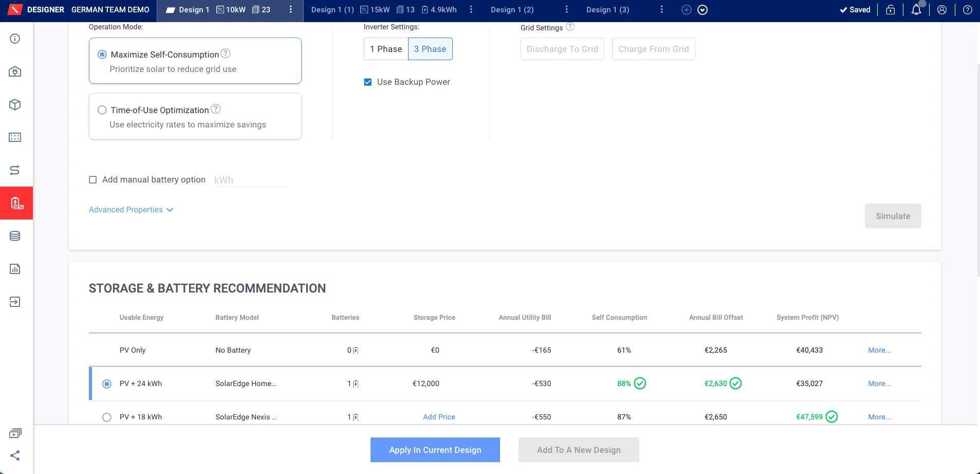
Task: Open the export arrow sidebar icon
Action: click(15, 302)
